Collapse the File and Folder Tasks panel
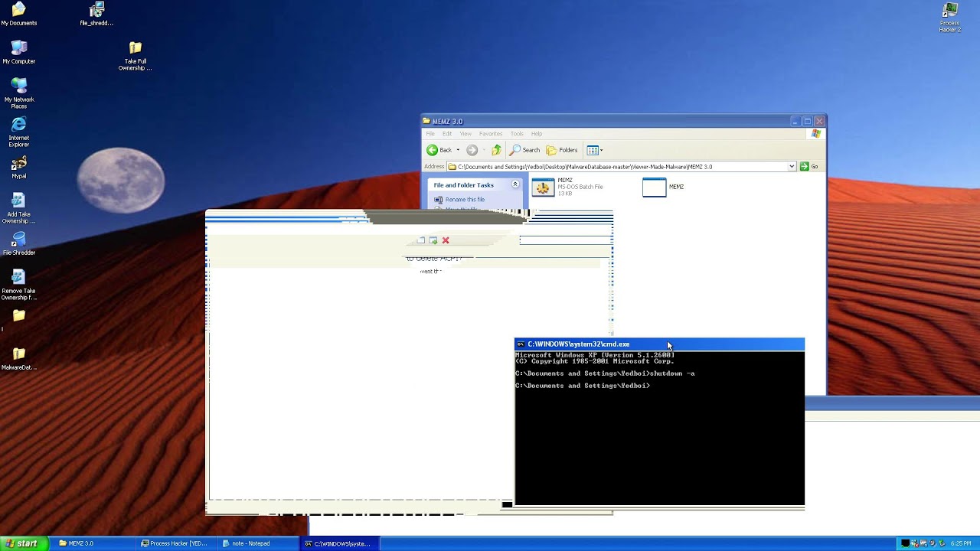Image resolution: width=980 pixels, height=551 pixels. click(x=515, y=184)
